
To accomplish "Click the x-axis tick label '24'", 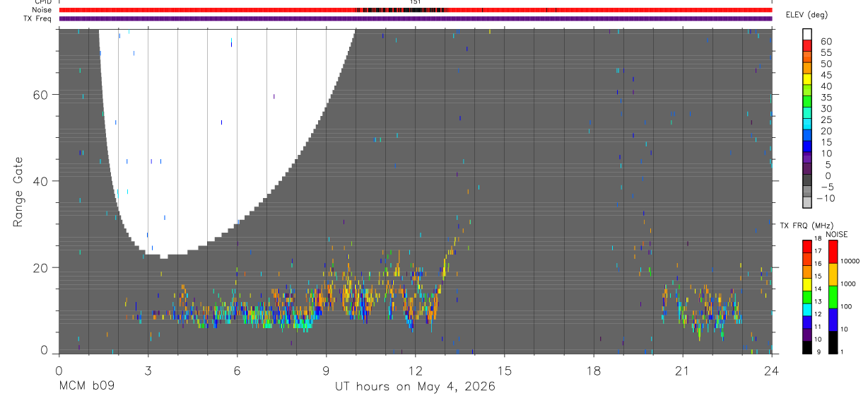I will tap(771, 370).
